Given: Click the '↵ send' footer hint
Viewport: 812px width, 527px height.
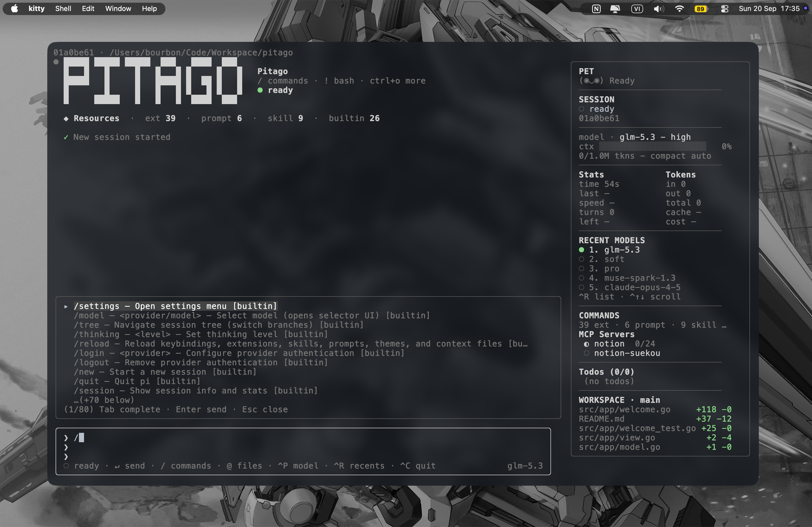Looking at the screenshot, I should [x=130, y=466].
